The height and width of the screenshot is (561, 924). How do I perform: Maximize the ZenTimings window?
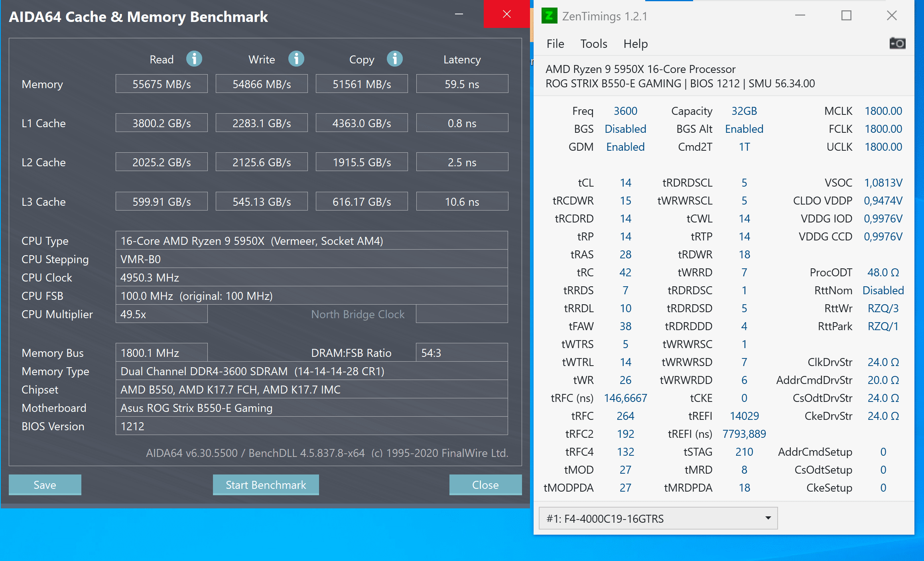click(x=846, y=16)
